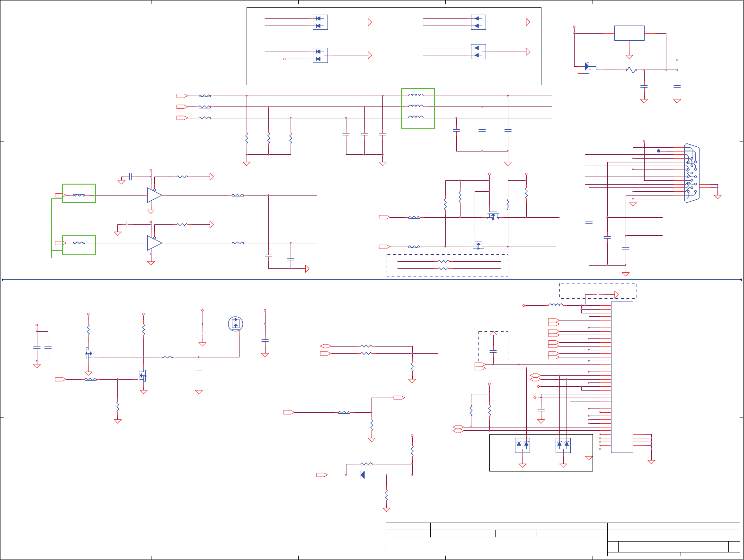Click the feedback resistor above the lower buffer
The height and width of the screenshot is (560, 744).
pos(182,224)
